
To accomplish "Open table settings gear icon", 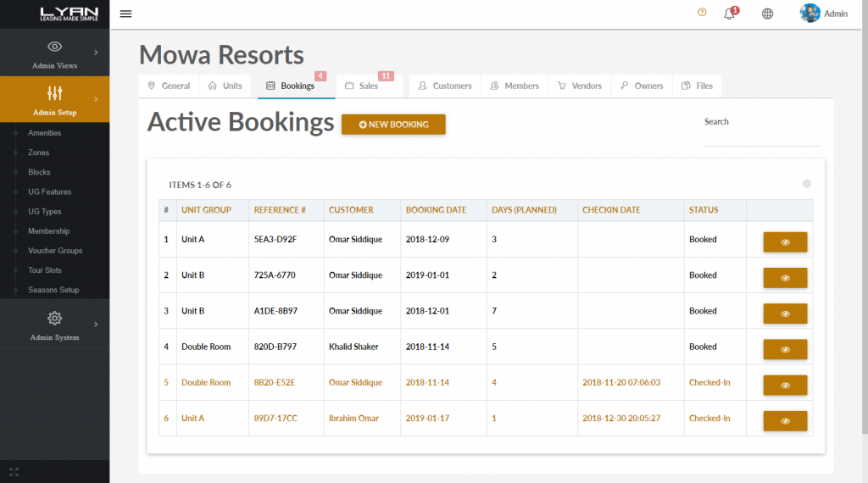I will coord(807,184).
